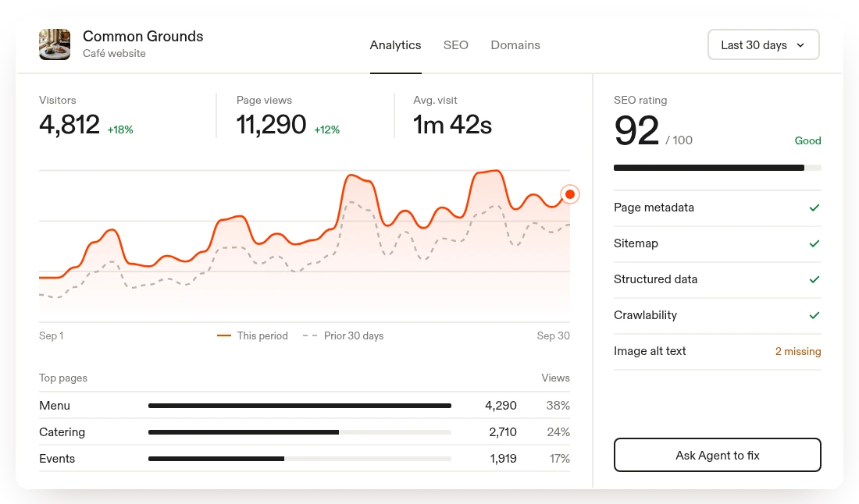Click the Café website subtitle
The width and height of the screenshot is (859, 504).
click(x=115, y=54)
